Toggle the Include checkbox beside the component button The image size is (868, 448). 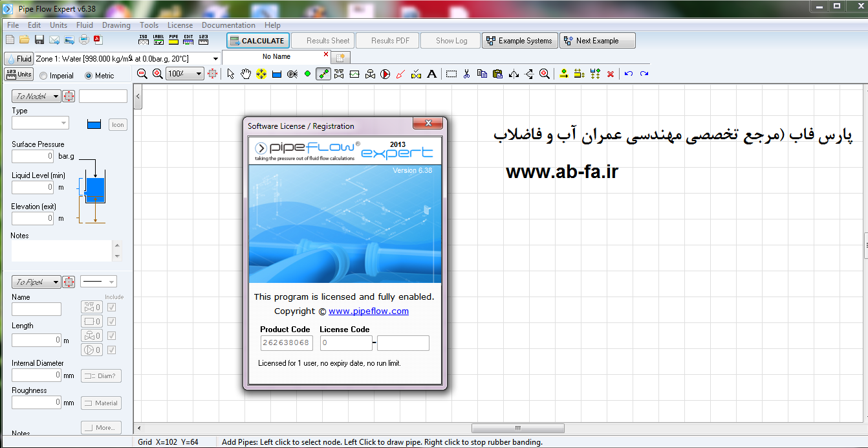pyautogui.click(x=111, y=321)
